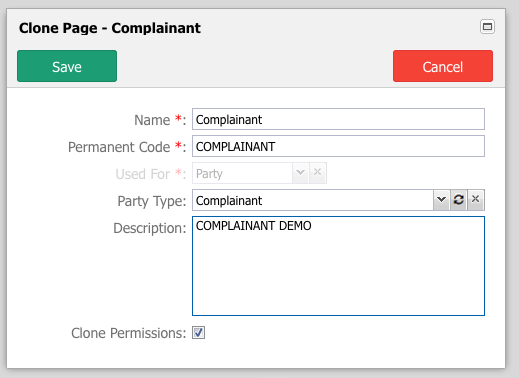Expand the Party Type dropdown arrow
The width and height of the screenshot is (519, 378).
tap(442, 200)
